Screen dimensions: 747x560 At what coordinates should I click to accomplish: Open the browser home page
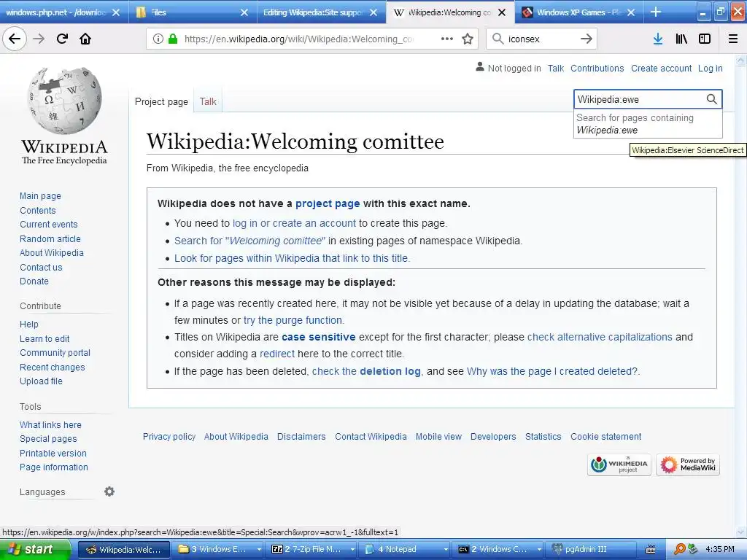pos(85,39)
